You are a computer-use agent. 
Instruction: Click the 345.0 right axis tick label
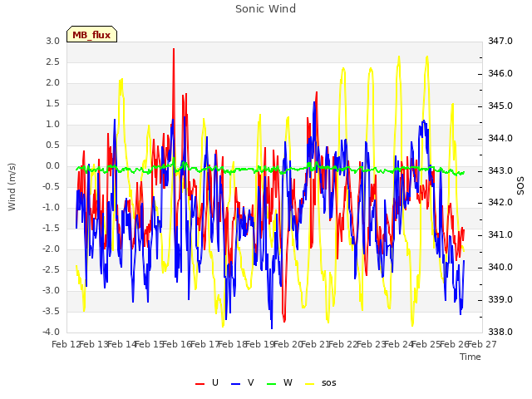click(x=500, y=106)
